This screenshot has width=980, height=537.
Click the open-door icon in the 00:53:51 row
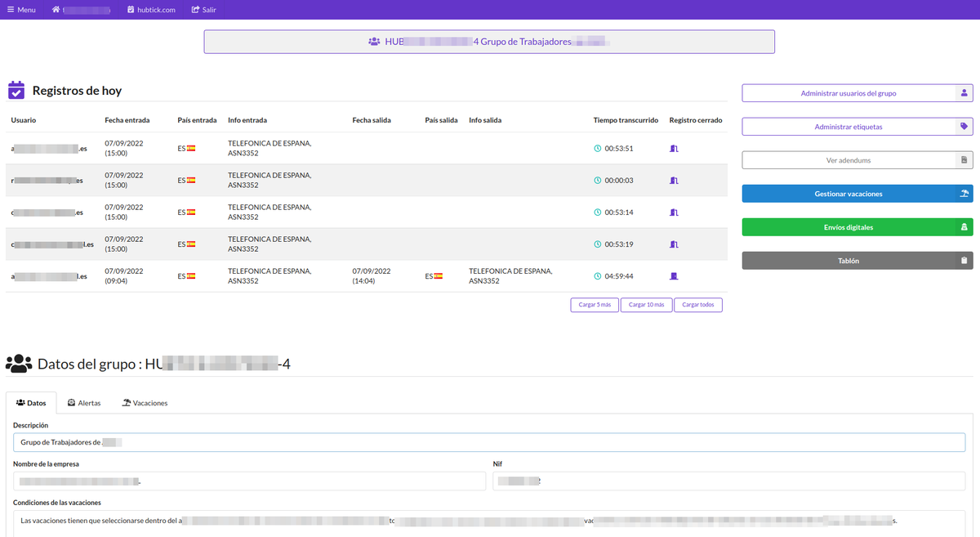[x=674, y=149]
